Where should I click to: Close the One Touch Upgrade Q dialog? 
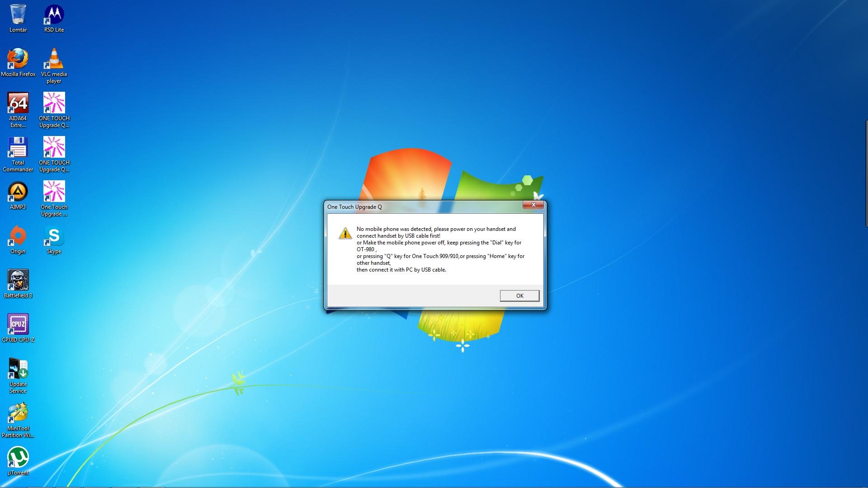point(533,205)
